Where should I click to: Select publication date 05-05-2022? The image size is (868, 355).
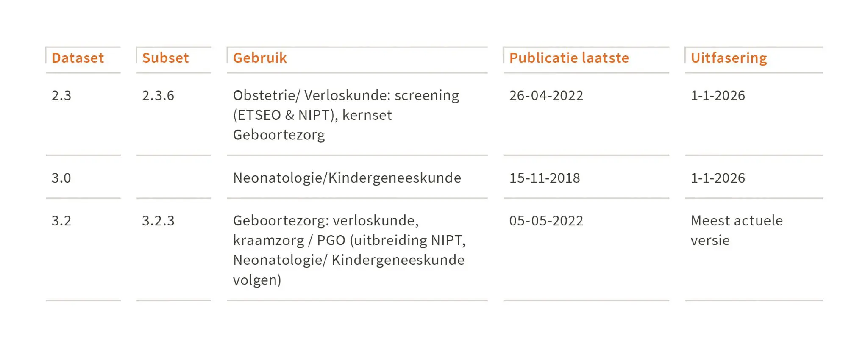(x=546, y=221)
